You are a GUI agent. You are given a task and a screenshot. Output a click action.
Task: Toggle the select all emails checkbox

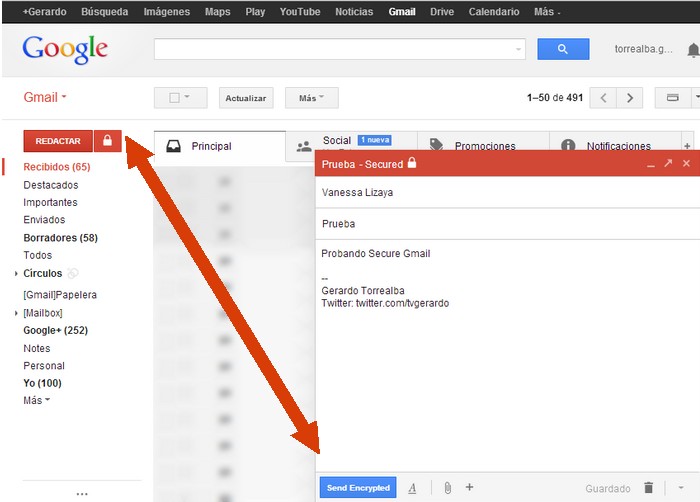click(x=175, y=98)
